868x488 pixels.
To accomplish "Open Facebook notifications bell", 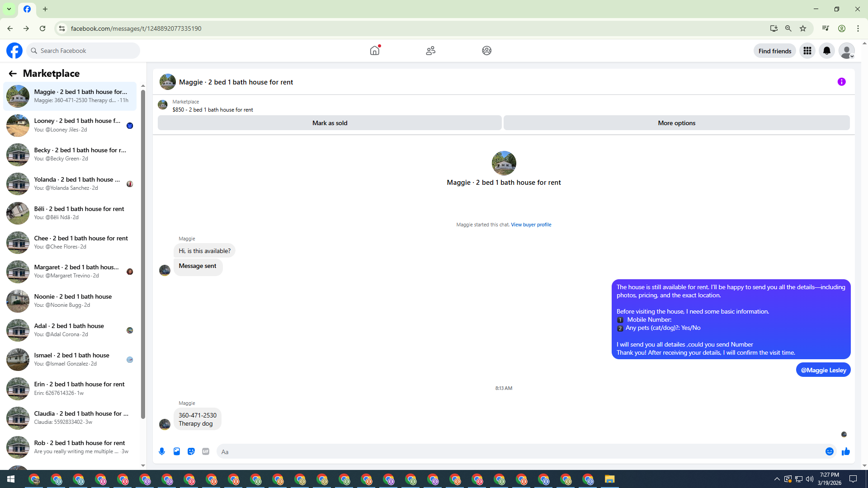I will tap(826, 51).
